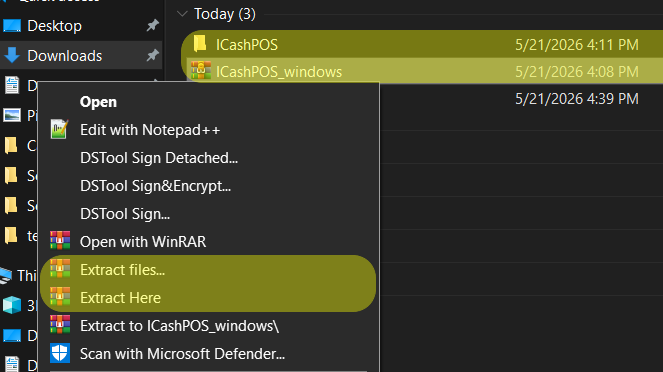Choose Open with WinRAR
The width and height of the screenshot is (663, 372).
[x=209, y=242]
